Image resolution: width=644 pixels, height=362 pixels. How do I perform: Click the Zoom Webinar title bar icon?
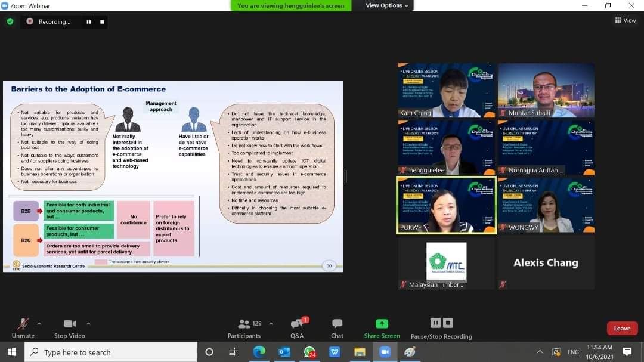5,5
